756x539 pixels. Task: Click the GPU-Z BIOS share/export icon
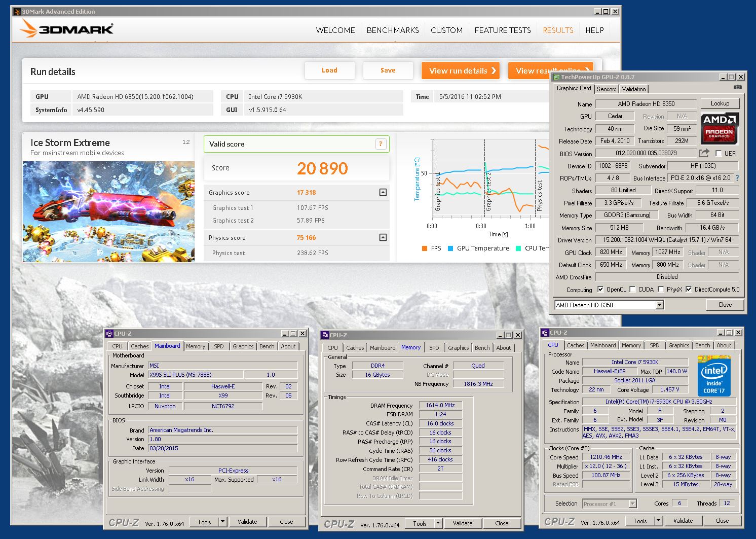coord(704,153)
